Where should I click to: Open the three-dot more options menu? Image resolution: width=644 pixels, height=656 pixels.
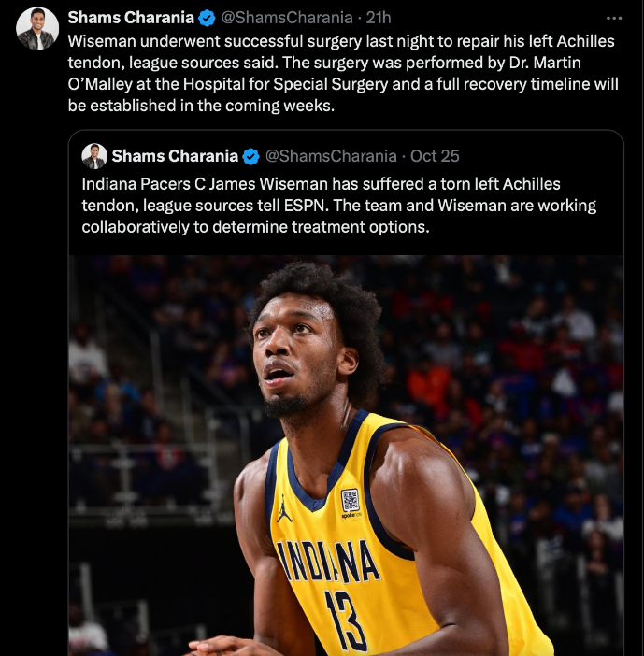coord(613,18)
